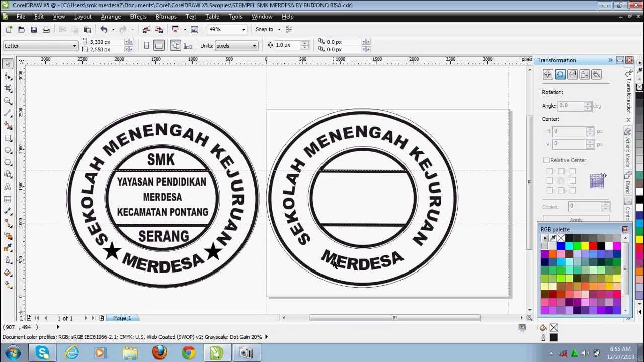Select the Freehand drawing tool
The image size is (644, 362).
click(x=8, y=113)
